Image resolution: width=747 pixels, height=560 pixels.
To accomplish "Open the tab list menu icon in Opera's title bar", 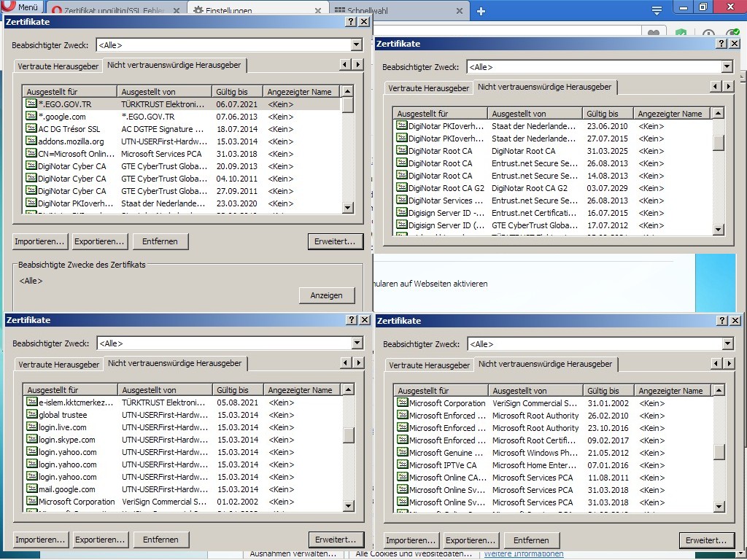I will (657, 10).
